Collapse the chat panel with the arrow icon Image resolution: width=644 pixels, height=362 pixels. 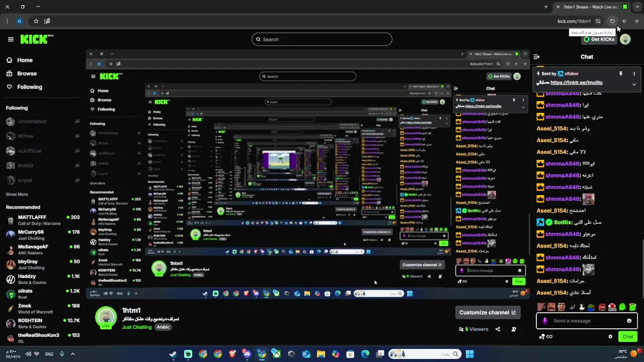coord(536,57)
